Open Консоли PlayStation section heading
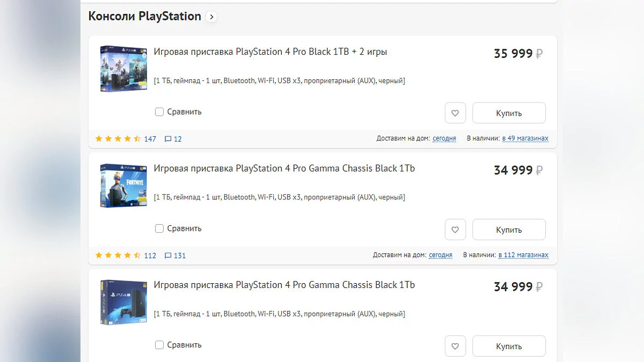Viewport: 644px width, 362px height. point(144,17)
